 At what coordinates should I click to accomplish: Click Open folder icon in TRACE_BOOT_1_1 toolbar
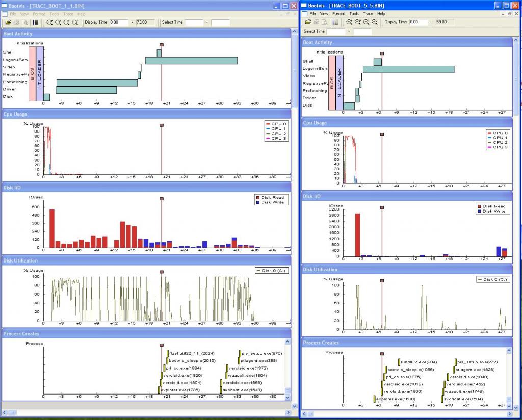tap(9, 22)
